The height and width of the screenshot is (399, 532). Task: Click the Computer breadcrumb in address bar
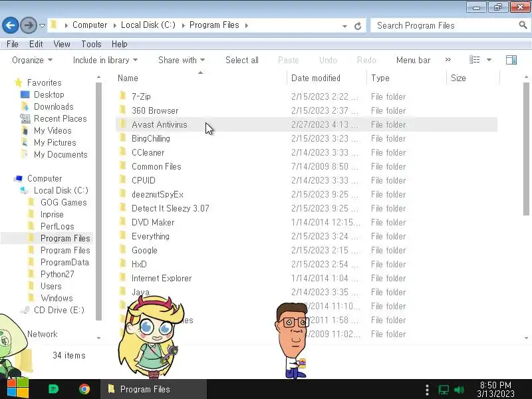[90, 25]
